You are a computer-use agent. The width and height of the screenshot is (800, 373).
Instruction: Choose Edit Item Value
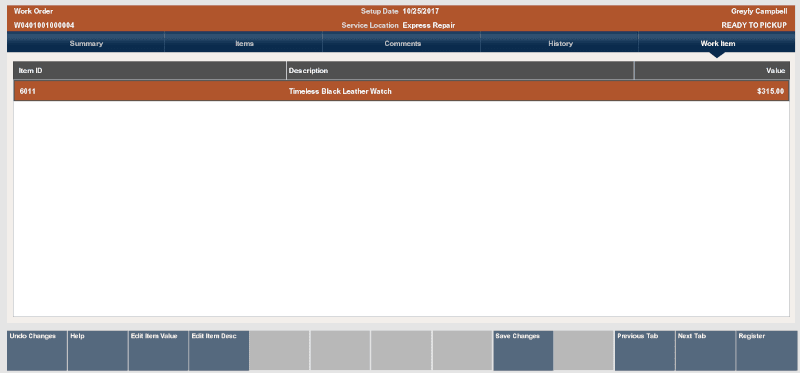point(158,351)
